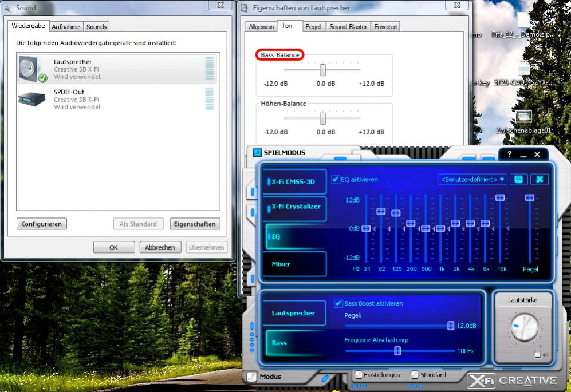Viewport: 571px width, 392px height.
Task: Save the EQ preset with disk icon
Action: click(x=518, y=179)
